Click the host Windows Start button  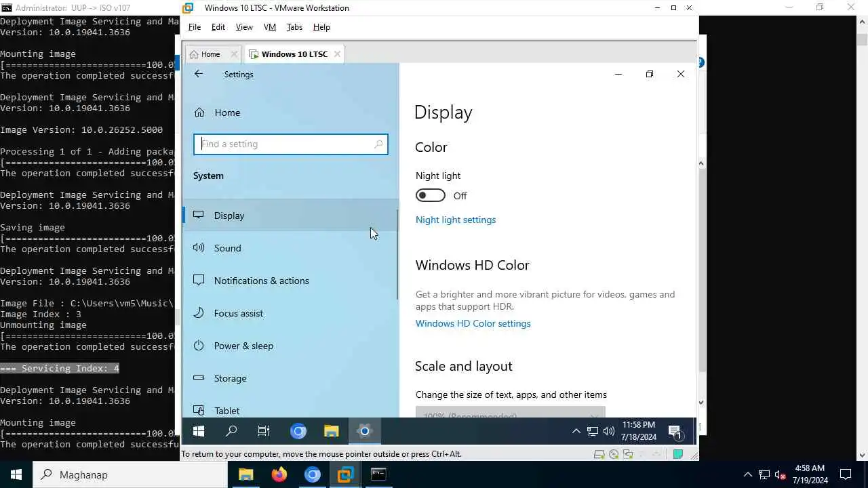16,474
